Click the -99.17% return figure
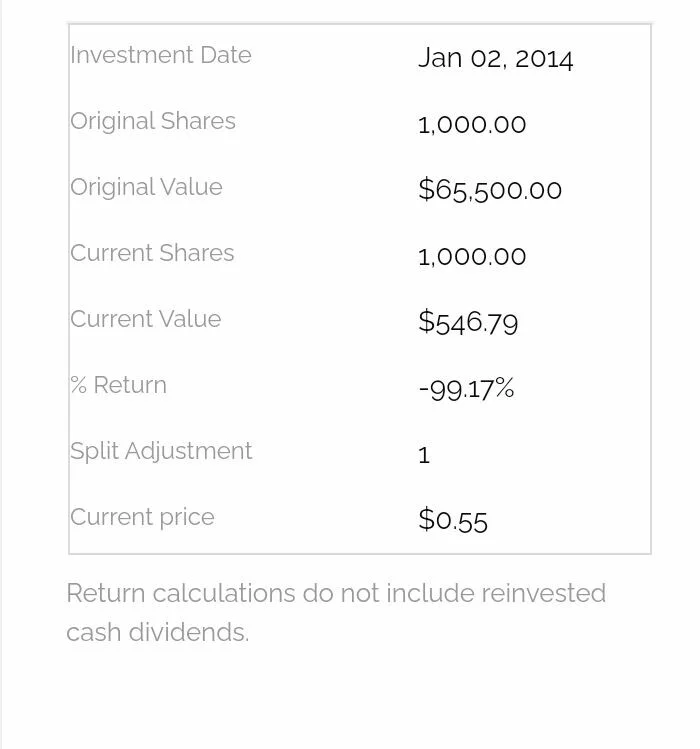 [x=466, y=388]
